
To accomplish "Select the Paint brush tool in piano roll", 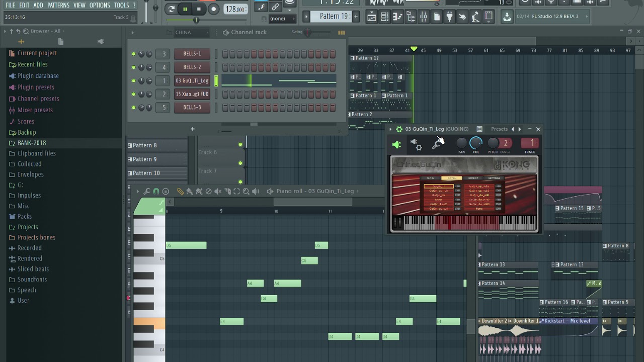I will pos(190,191).
